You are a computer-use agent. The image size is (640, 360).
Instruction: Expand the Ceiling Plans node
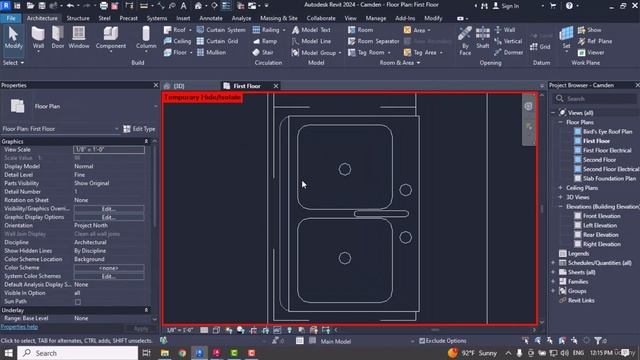click(560, 188)
